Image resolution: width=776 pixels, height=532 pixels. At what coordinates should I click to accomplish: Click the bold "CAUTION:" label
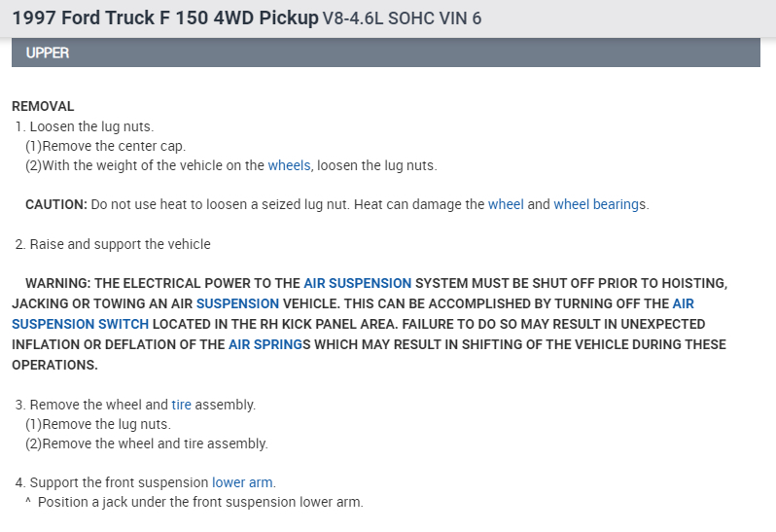56,204
